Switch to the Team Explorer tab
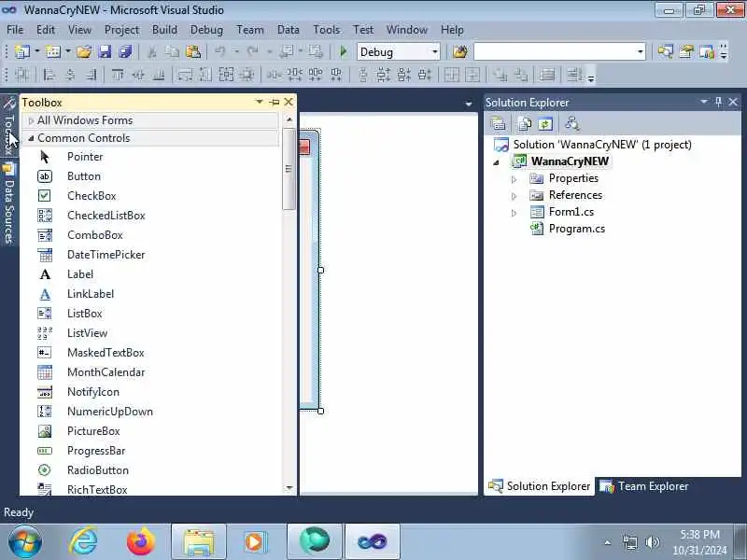747x560 pixels. pyautogui.click(x=643, y=486)
